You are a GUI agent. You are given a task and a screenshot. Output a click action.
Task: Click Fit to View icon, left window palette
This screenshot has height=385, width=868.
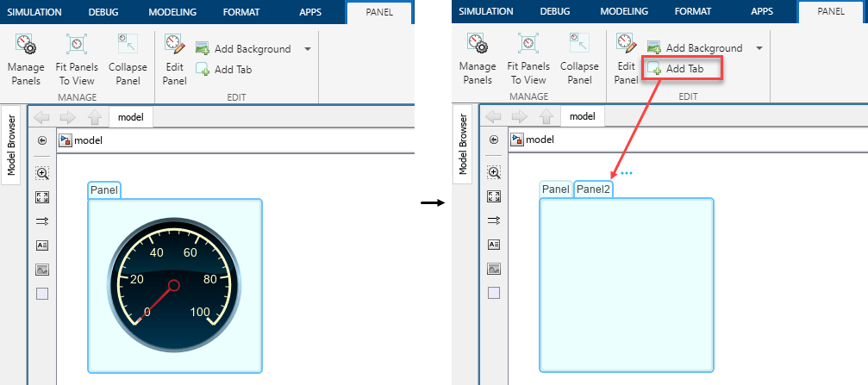tap(42, 197)
